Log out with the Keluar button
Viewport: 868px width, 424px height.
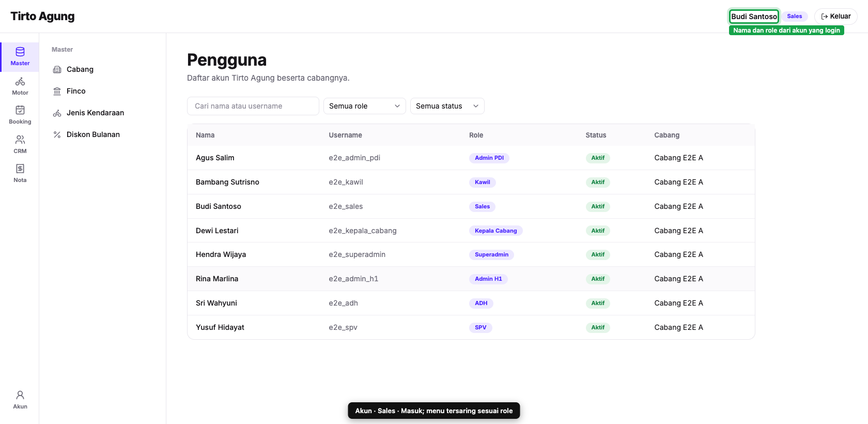pos(836,17)
